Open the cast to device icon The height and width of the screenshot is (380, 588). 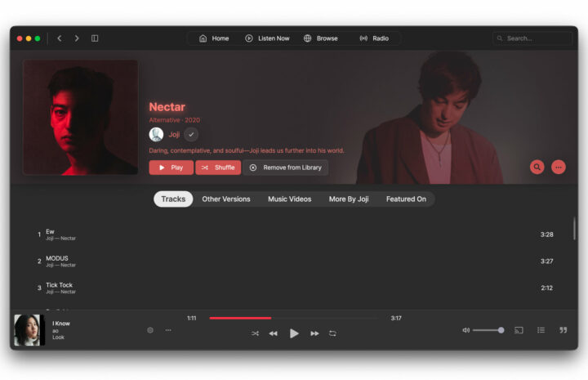click(x=519, y=330)
